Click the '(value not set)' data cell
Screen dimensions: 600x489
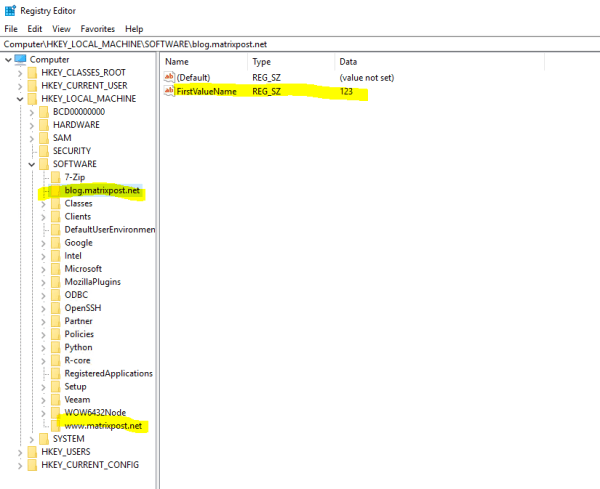pyautogui.click(x=367, y=78)
